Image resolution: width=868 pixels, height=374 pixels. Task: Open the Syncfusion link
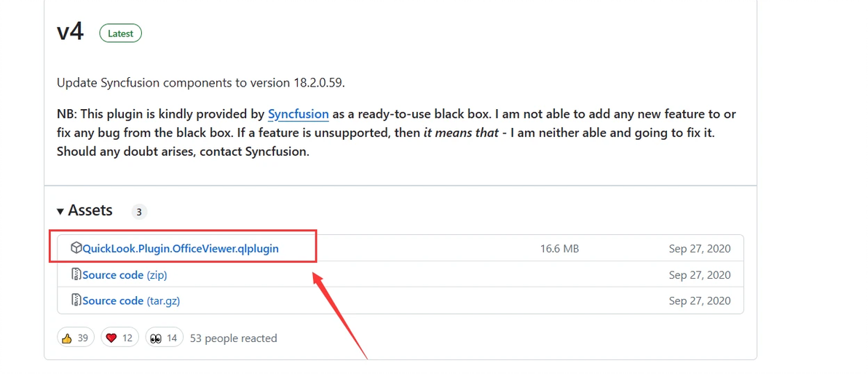tap(298, 114)
